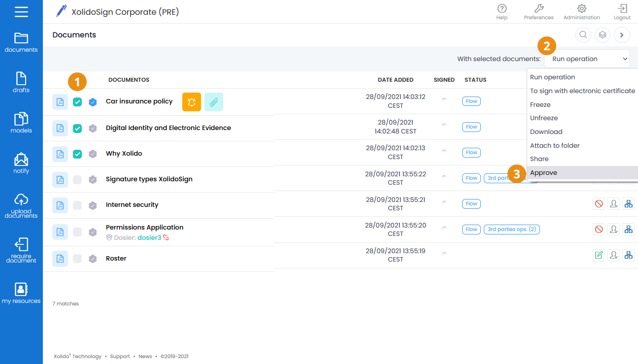Click the user icon on Internet security row
The width and height of the screenshot is (638, 364).
pos(613,203)
